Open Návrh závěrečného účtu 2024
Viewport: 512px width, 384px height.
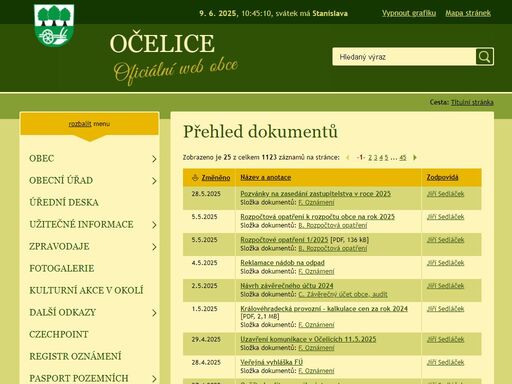(x=287, y=286)
